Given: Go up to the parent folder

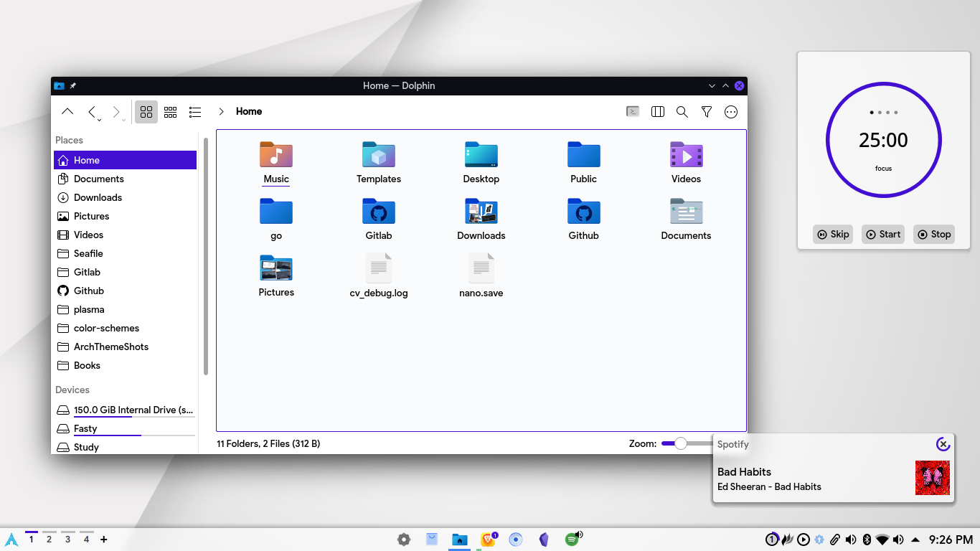Looking at the screenshot, I should [67, 112].
